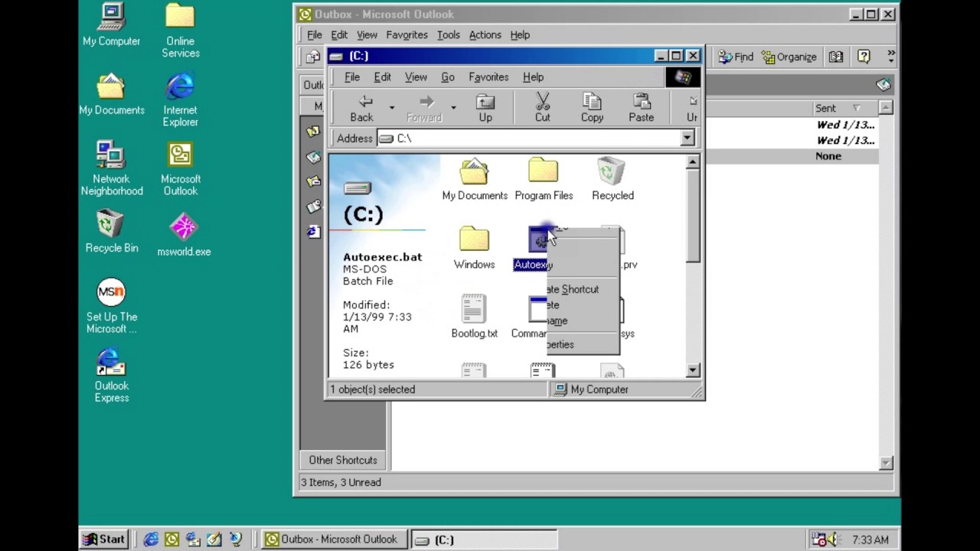Click C: window scrollbar down arrow

(x=693, y=370)
